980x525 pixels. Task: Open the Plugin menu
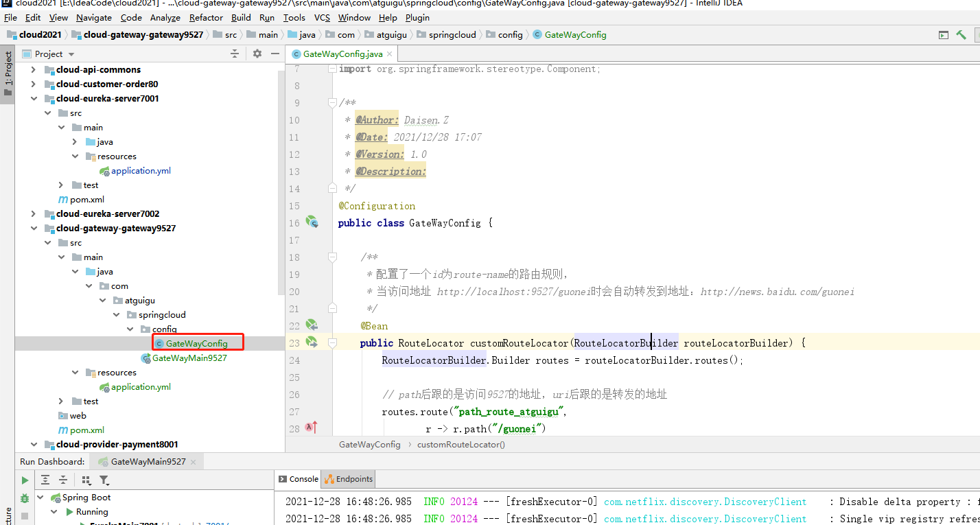coord(417,17)
